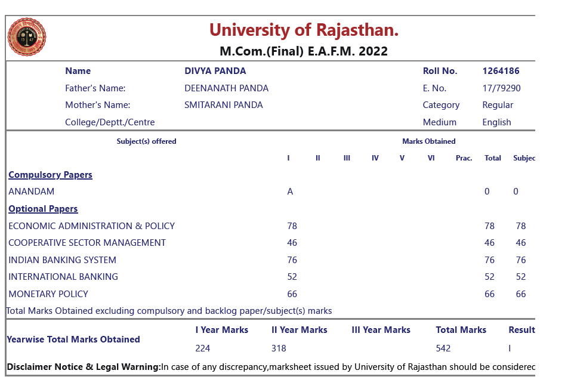The image size is (574, 392).
Task: Click the INTERNATIONAL BANKING subject name
Action: pyautogui.click(x=63, y=277)
